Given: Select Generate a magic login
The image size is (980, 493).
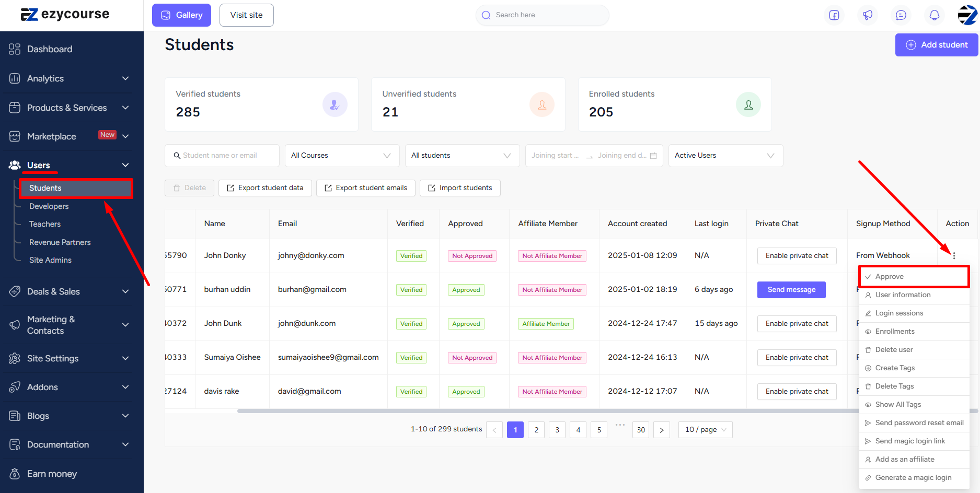Looking at the screenshot, I should (914, 478).
